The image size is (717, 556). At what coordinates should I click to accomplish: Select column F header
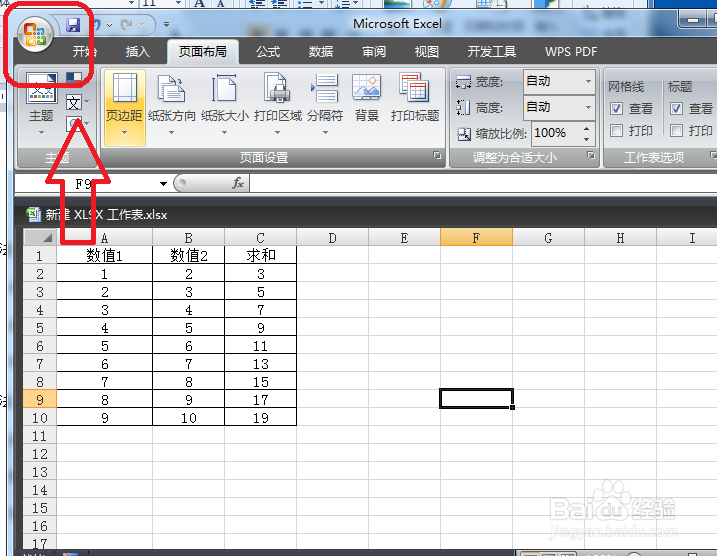(476, 237)
